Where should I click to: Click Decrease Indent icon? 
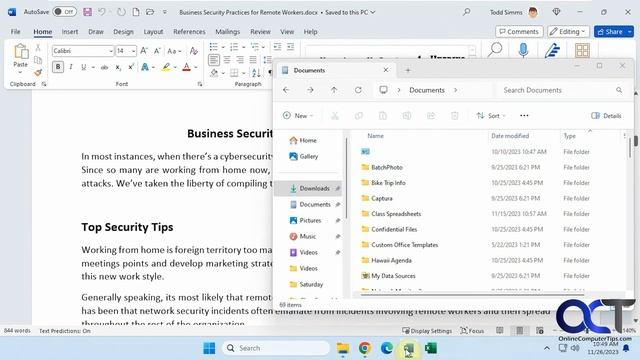(x=278, y=47)
